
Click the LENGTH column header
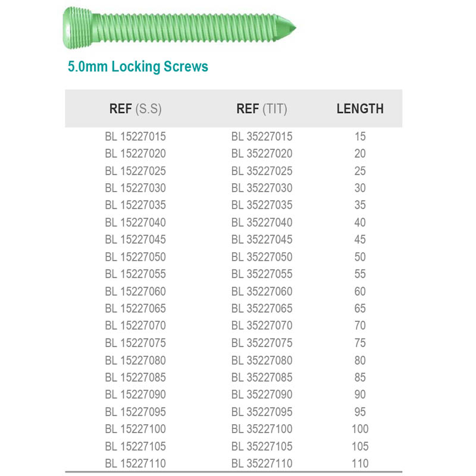(360, 109)
